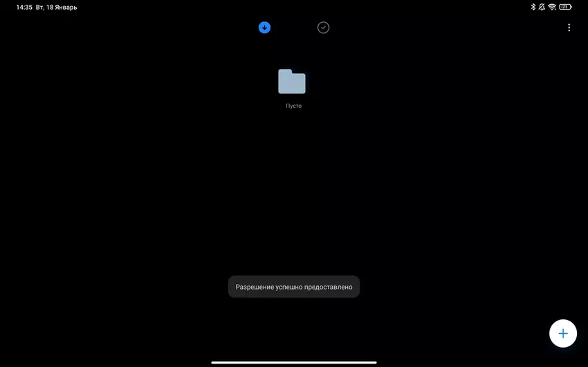Image resolution: width=588 pixels, height=367 pixels.
Task: Click the grey checkmark circle icon
Action: (x=323, y=28)
